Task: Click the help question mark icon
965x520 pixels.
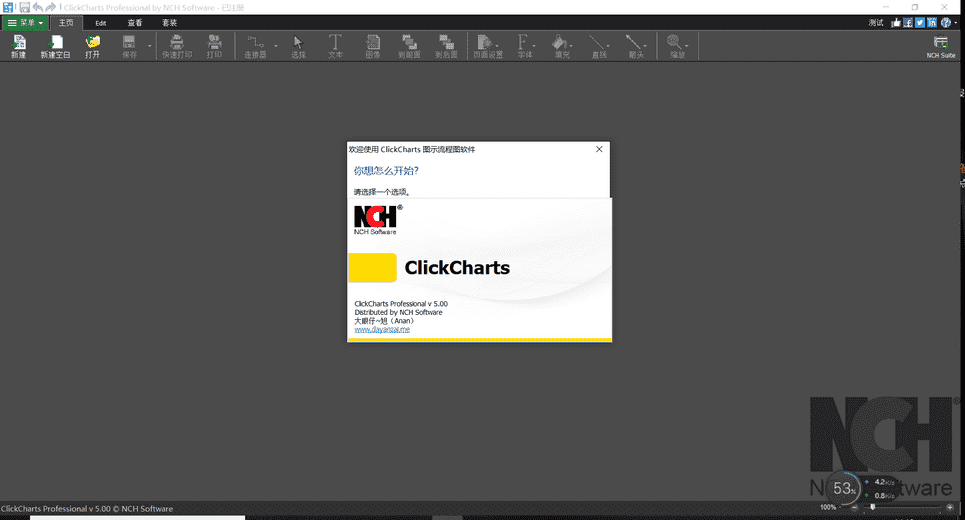Action: coord(945,23)
